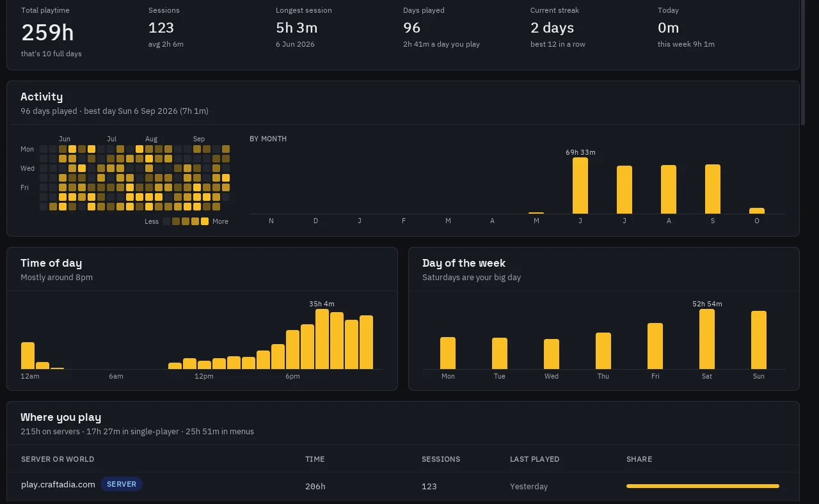The image size is (819, 504).
Task: Click the June bar labeled 69h 33m
Action: [x=580, y=185]
